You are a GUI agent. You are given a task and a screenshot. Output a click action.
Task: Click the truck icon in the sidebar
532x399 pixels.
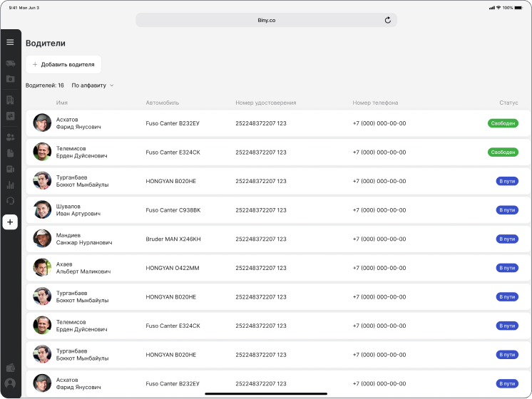10,63
